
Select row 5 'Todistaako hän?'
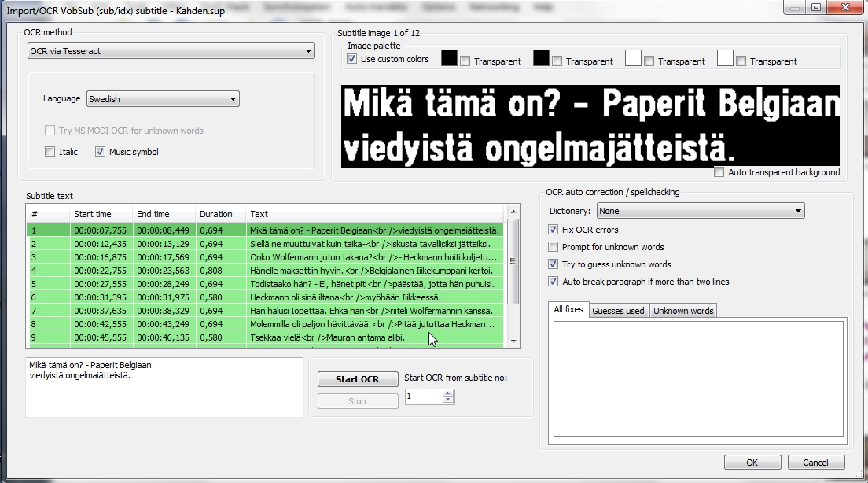(265, 284)
